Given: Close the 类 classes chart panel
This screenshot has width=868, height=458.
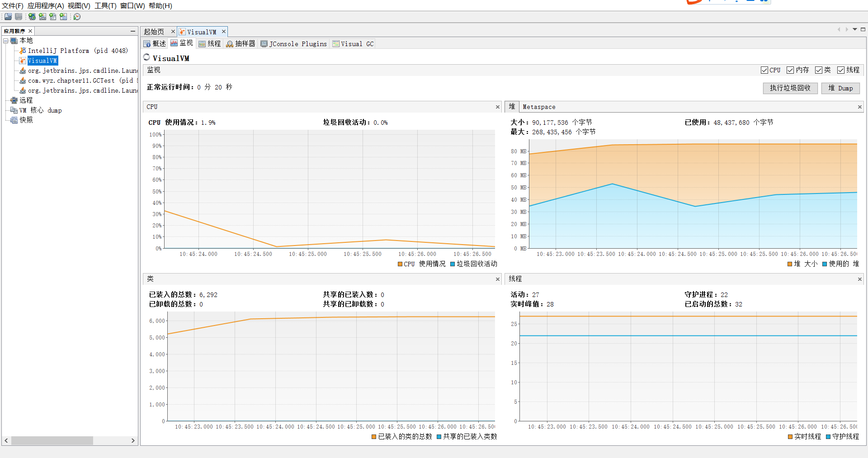Looking at the screenshot, I should click(x=498, y=279).
